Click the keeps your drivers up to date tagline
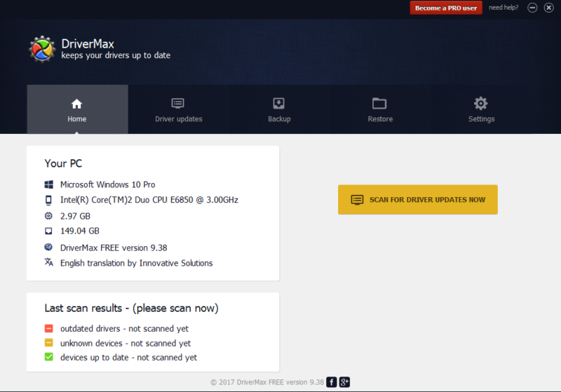The image size is (561, 392). point(116,55)
